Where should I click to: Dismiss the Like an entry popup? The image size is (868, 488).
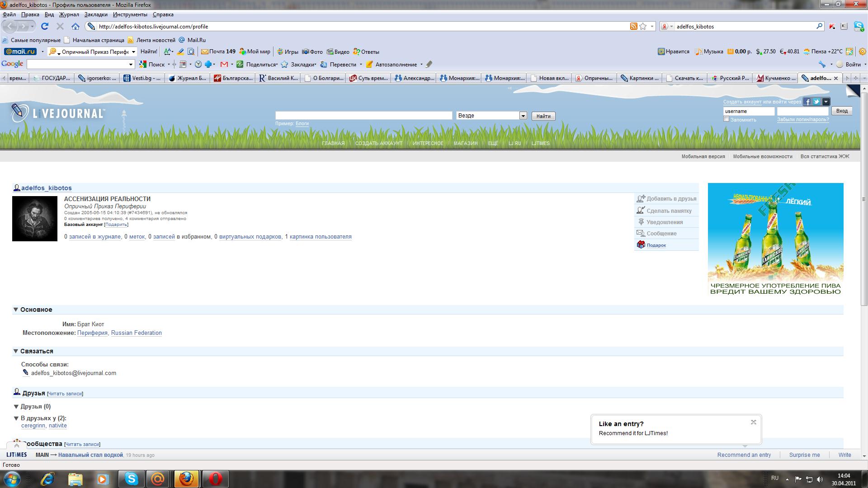tap(753, 422)
